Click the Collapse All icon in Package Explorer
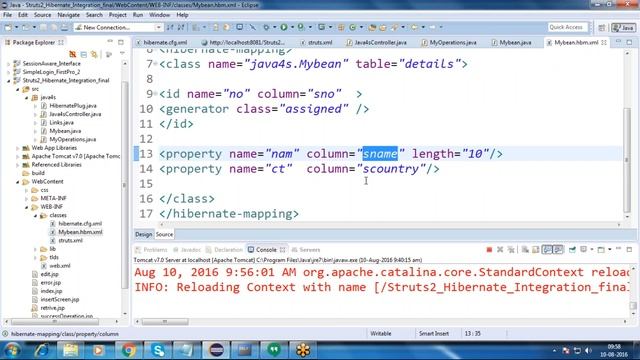This screenshot has width=640, height=360. coord(84,54)
